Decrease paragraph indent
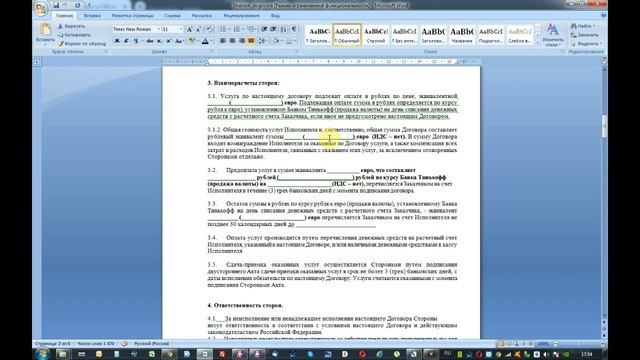 coord(264,29)
